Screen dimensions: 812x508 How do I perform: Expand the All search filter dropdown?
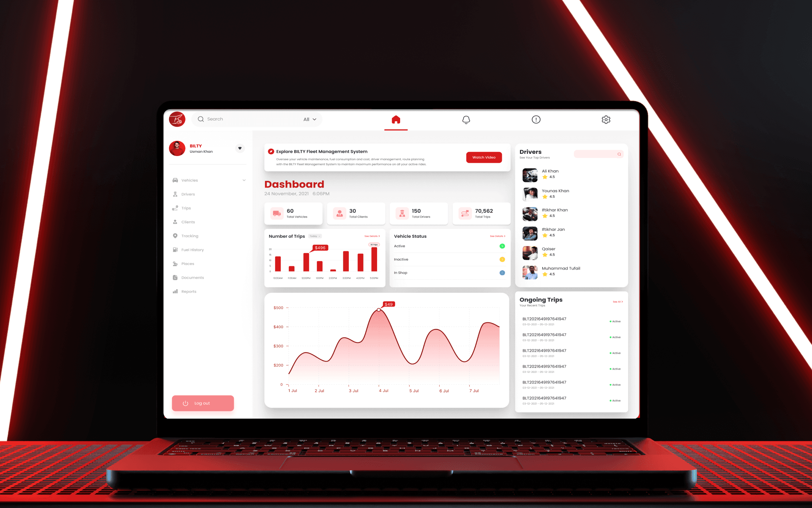(x=309, y=119)
